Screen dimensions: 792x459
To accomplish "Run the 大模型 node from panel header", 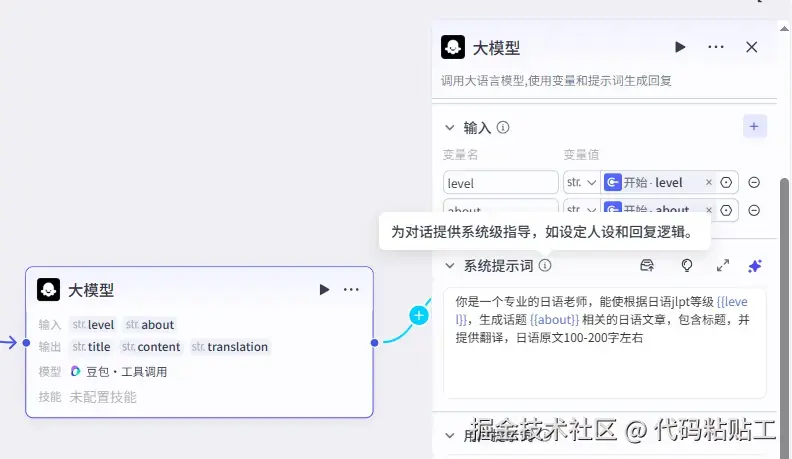I will click(x=680, y=47).
